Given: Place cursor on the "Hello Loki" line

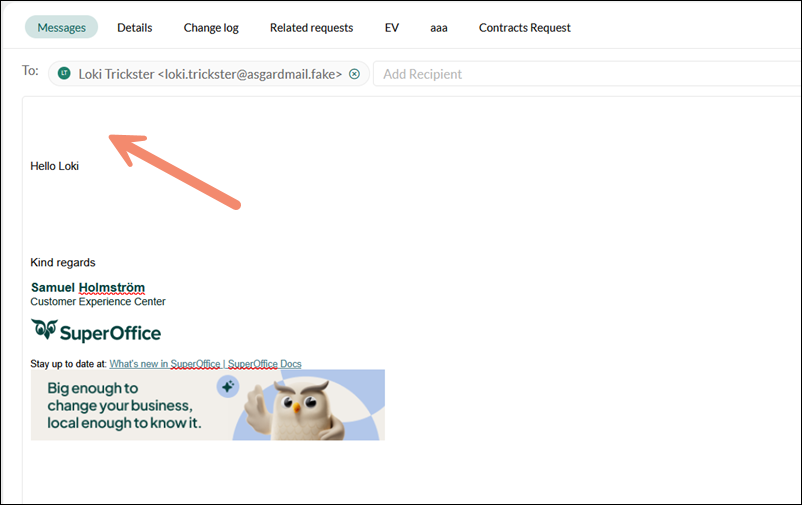Looking at the screenshot, I should (55, 166).
